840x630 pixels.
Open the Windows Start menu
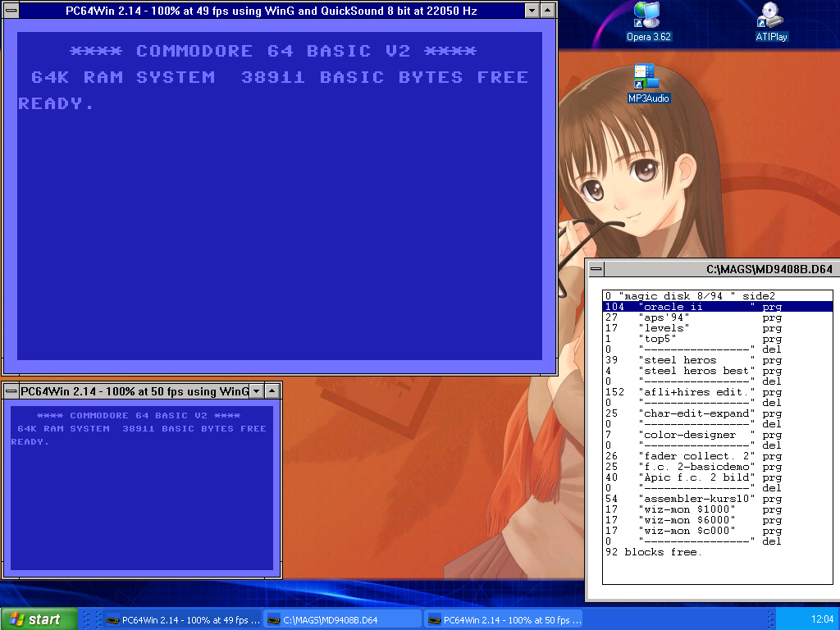point(39,619)
